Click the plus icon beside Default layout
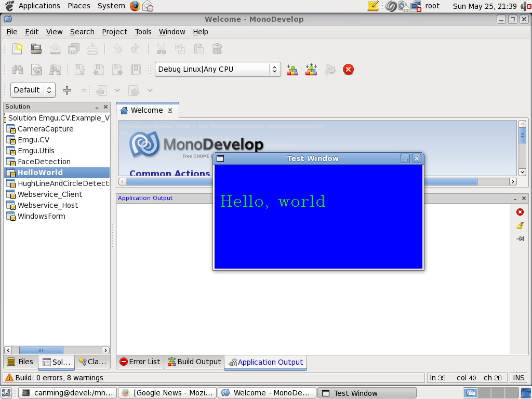The image size is (532, 399). [x=67, y=90]
